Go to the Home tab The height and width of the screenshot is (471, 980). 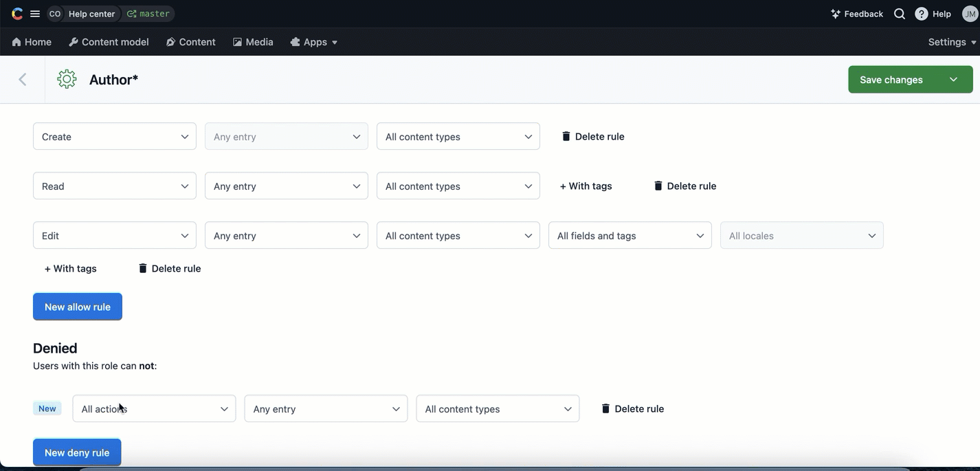click(32, 42)
